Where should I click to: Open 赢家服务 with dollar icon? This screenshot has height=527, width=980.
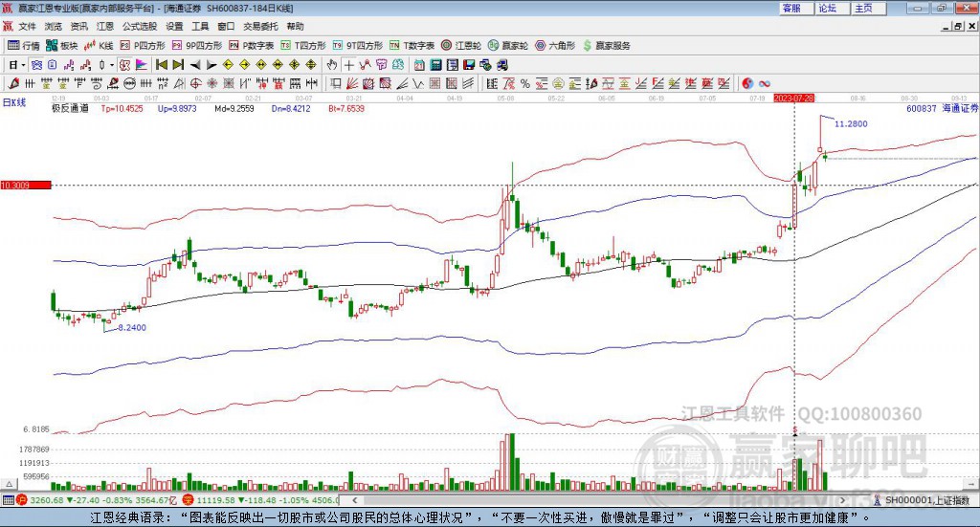point(606,46)
